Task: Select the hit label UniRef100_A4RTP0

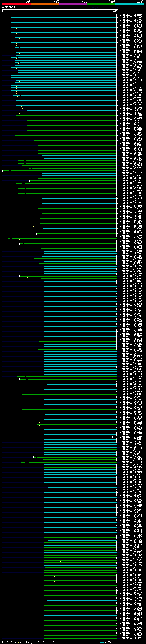Action: pyautogui.click(x=131, y=133)
